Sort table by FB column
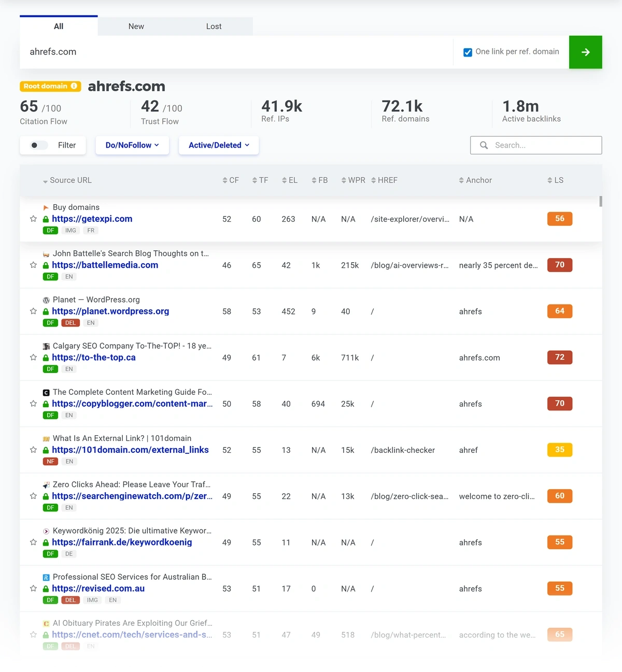The image size is (622, 672). point(320,180)
